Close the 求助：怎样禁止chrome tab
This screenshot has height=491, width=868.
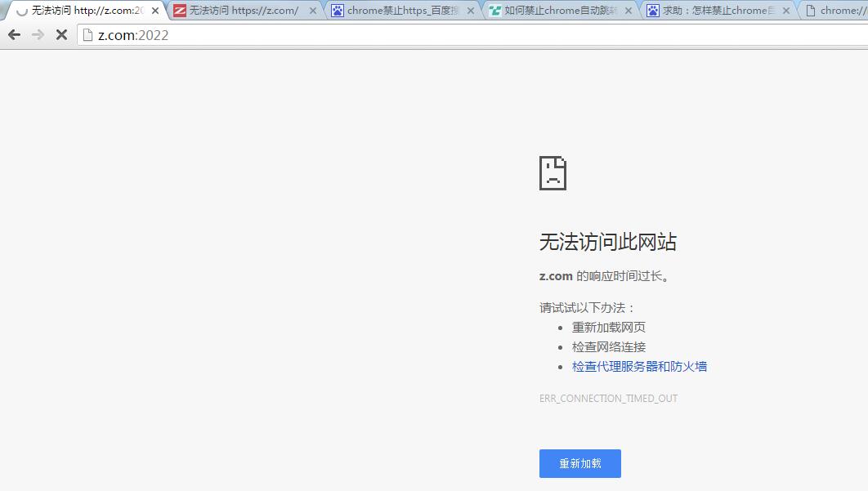point(786,11)
